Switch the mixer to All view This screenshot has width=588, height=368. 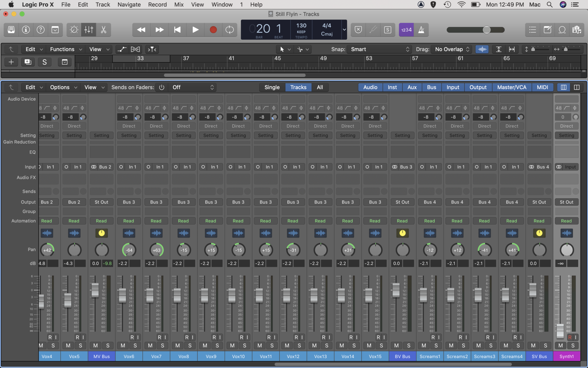(x=320, y=87)
